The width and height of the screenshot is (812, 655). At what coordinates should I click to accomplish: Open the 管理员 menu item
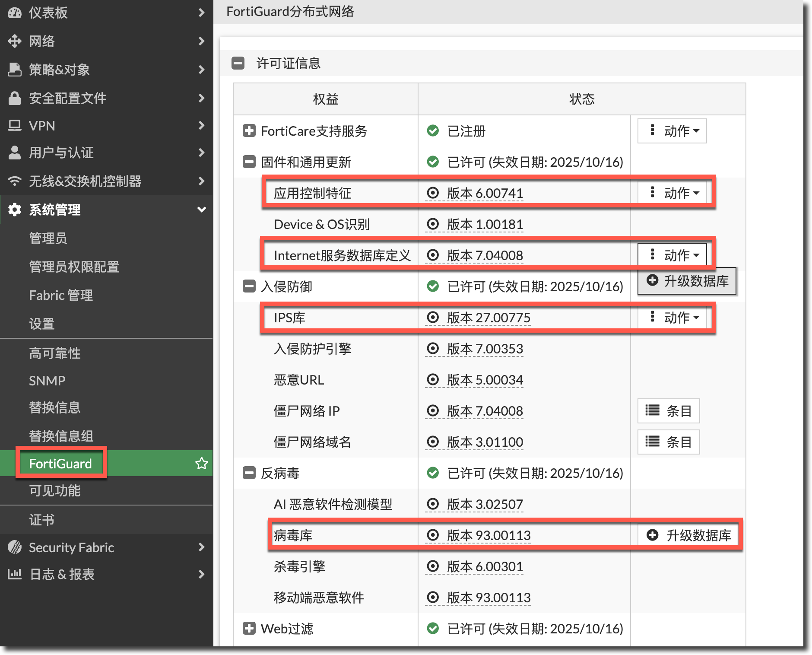point(48,238)
